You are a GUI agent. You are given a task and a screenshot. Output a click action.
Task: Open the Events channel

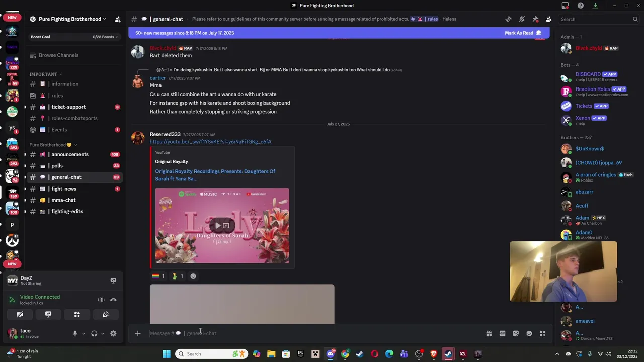[74, 130]
